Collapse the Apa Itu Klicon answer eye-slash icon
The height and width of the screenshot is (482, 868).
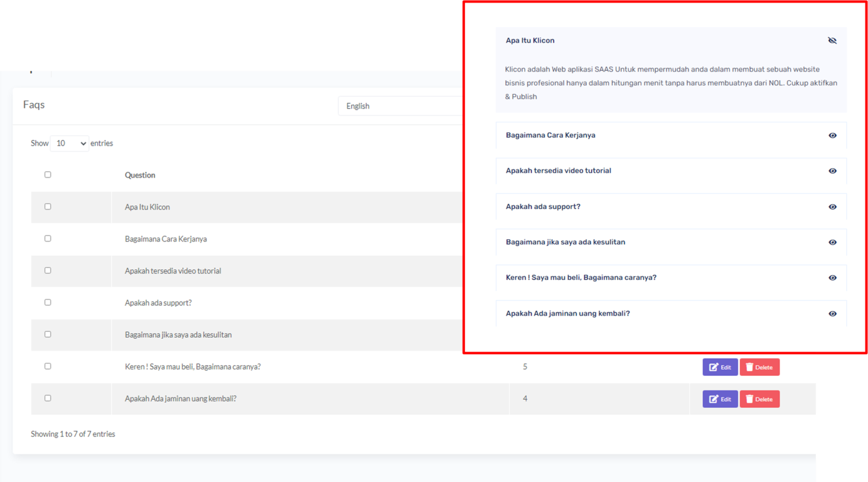[x=832, y=41]
